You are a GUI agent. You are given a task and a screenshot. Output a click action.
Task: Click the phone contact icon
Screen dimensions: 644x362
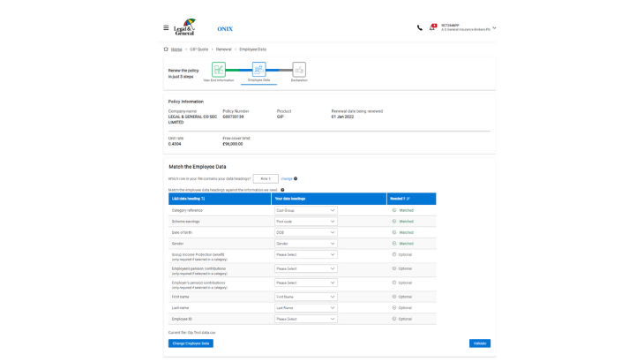419,27
